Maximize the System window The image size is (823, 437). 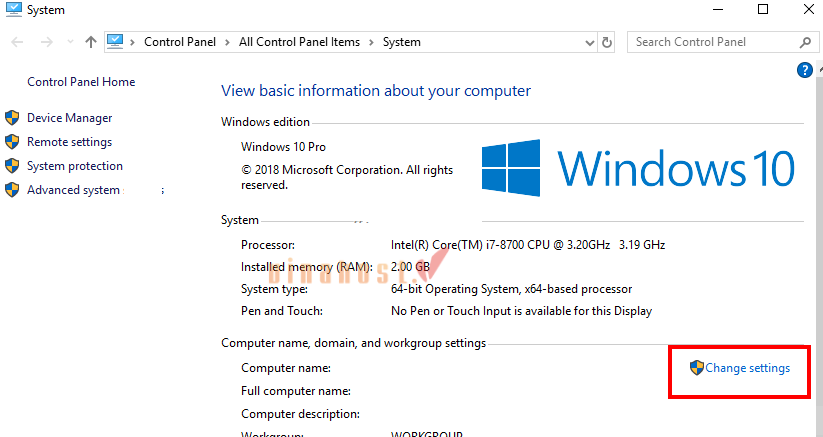tap(763, 9)
